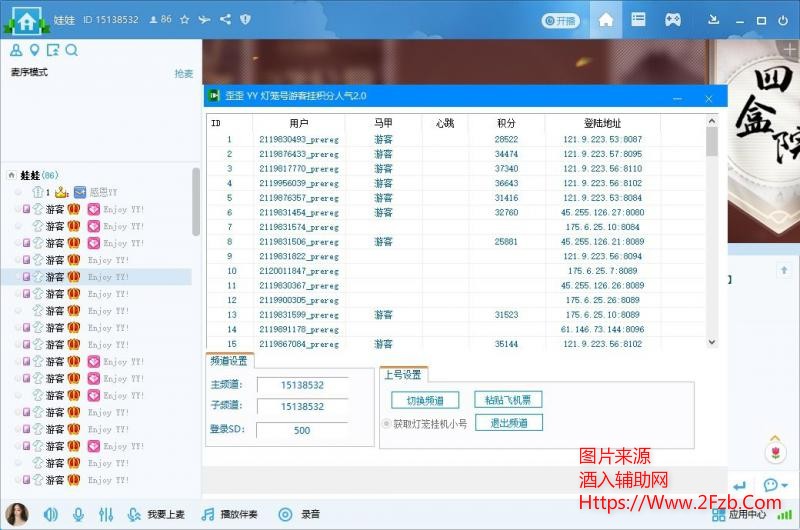Viewport: 800px width, 530px height.
Task: Click 我要上麦 button
Action: 156,514
